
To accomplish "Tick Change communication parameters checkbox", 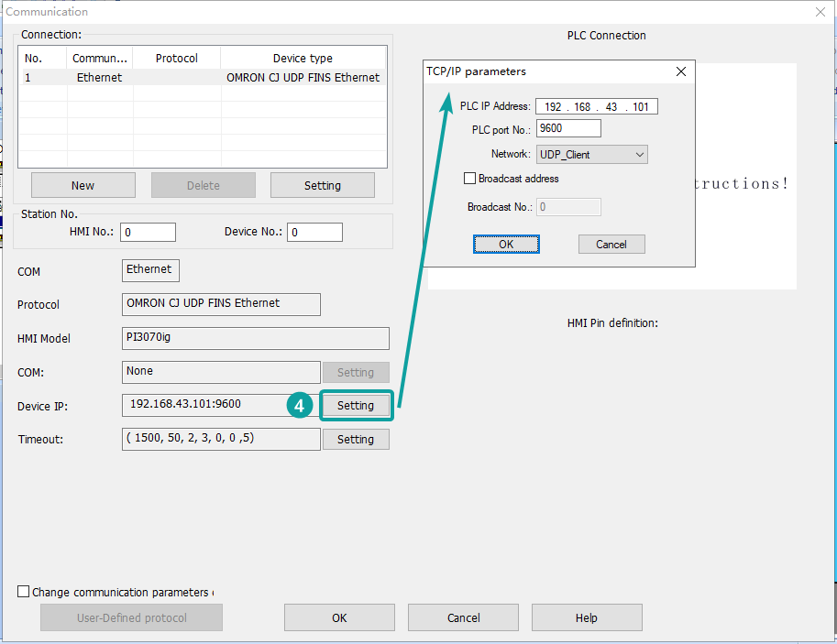I will [x=24, y=592].
